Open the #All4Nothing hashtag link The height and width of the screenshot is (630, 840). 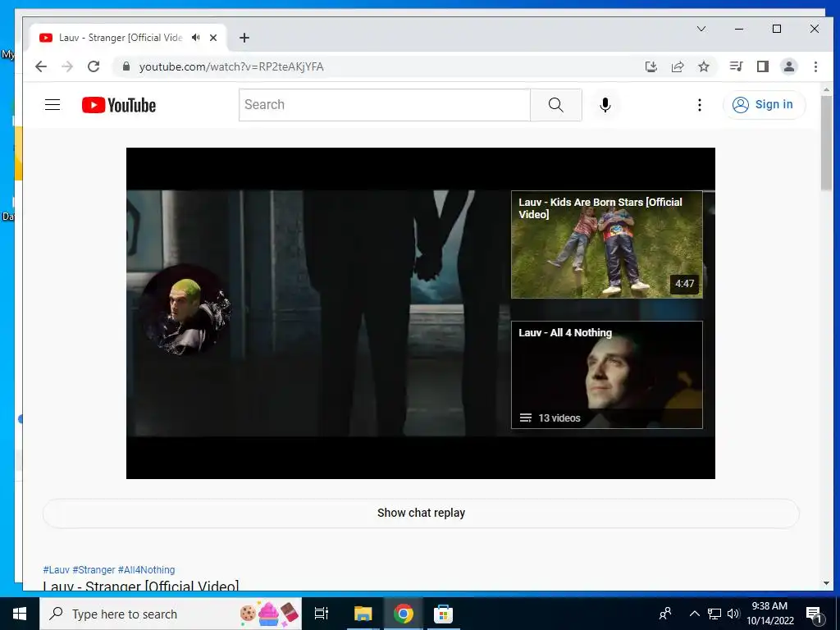146,569
